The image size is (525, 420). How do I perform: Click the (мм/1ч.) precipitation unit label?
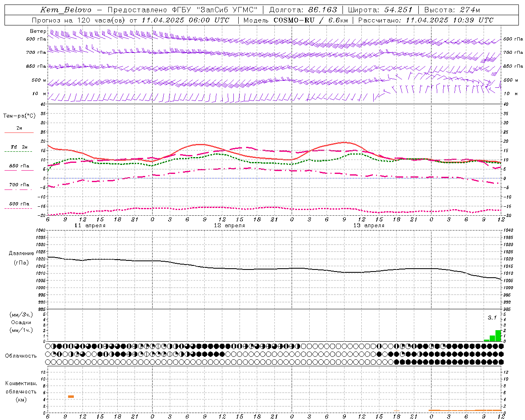click(21, 330)
